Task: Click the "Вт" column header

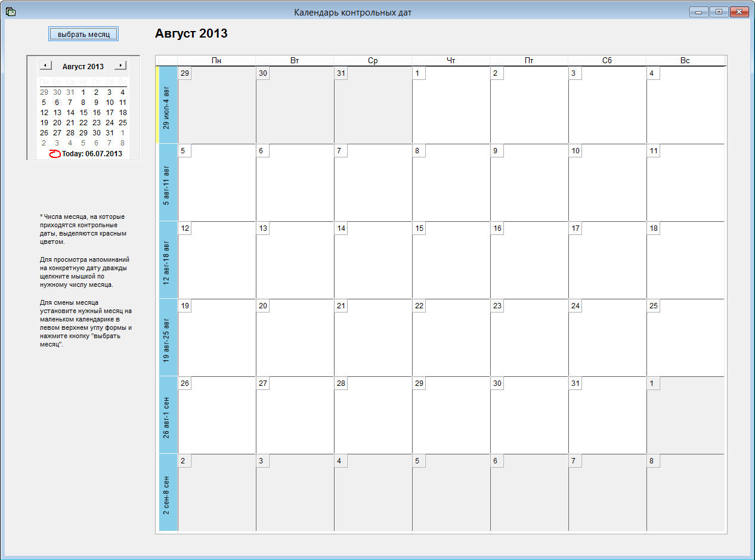Action: tap(295, 61)
